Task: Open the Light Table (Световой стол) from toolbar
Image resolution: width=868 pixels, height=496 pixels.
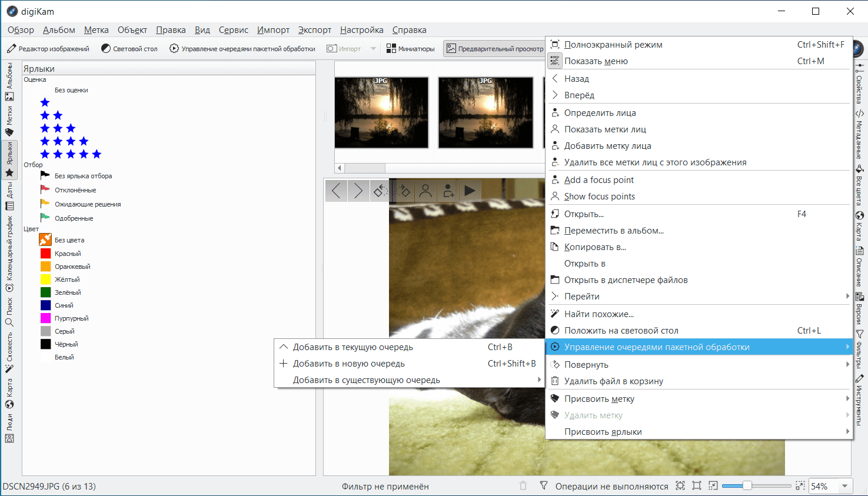Action: [129, 49]
